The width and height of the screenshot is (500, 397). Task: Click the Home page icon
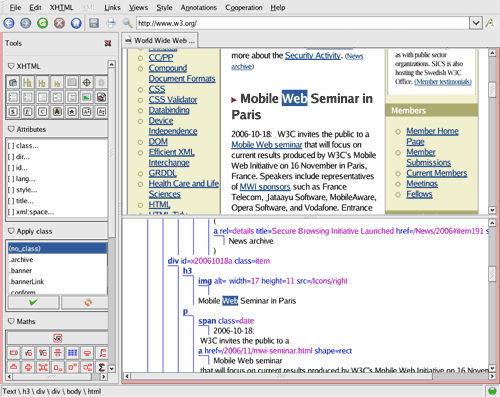point(76,23)
